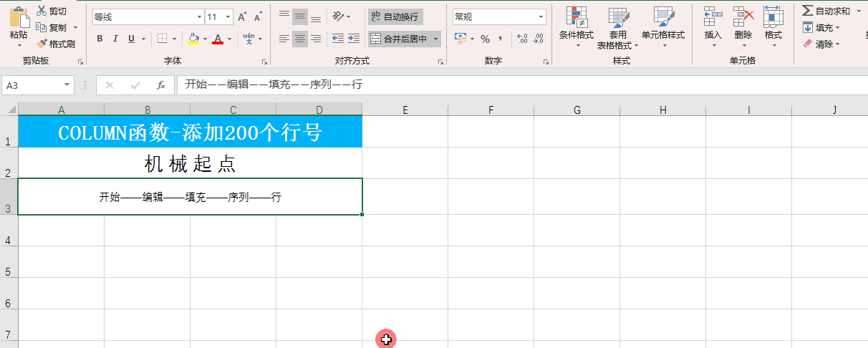The image size is (868, 348).
Task: Toggle Wrap Text (自动换行)
Action: coord(395,16)
